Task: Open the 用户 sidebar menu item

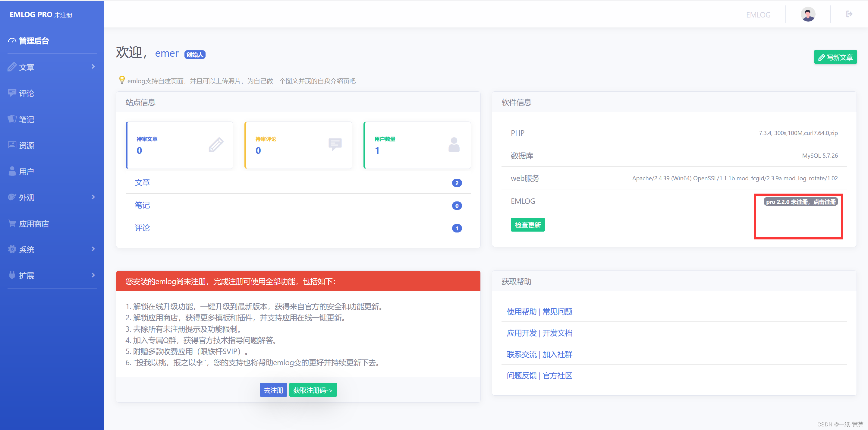Action: click(26, 172)
